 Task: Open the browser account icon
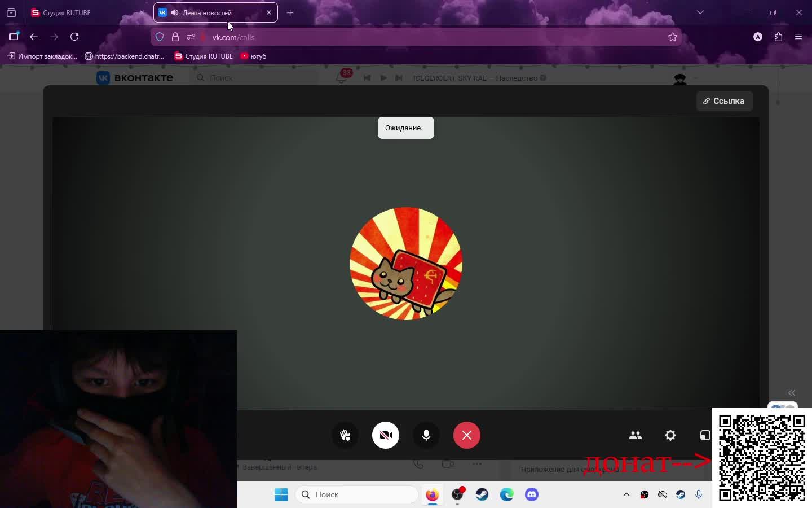coord(758,37)
